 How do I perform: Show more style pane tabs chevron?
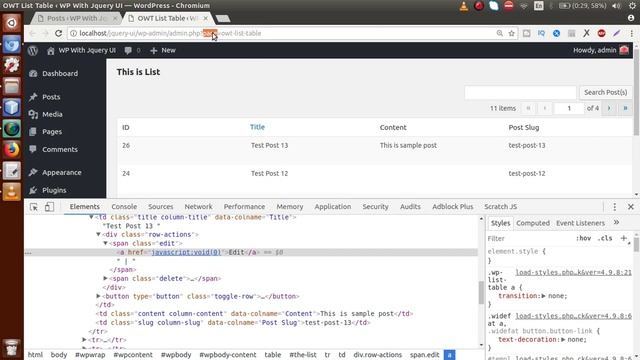[616, 222]
